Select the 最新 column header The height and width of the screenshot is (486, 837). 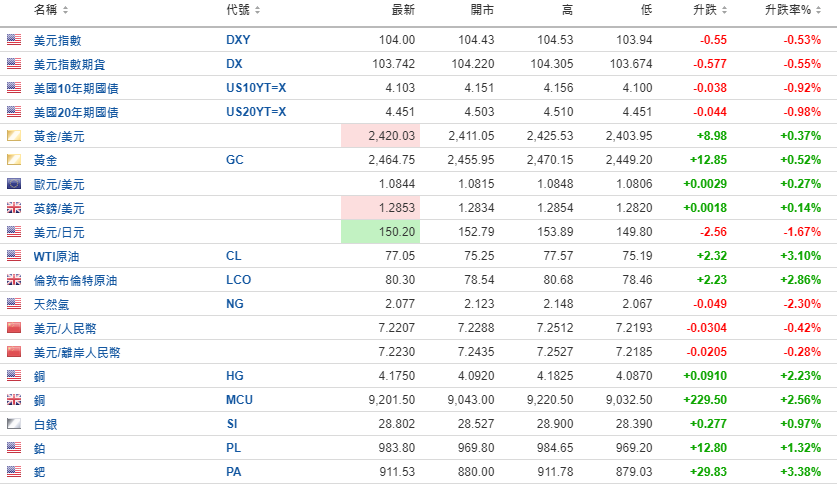(403, 10)
